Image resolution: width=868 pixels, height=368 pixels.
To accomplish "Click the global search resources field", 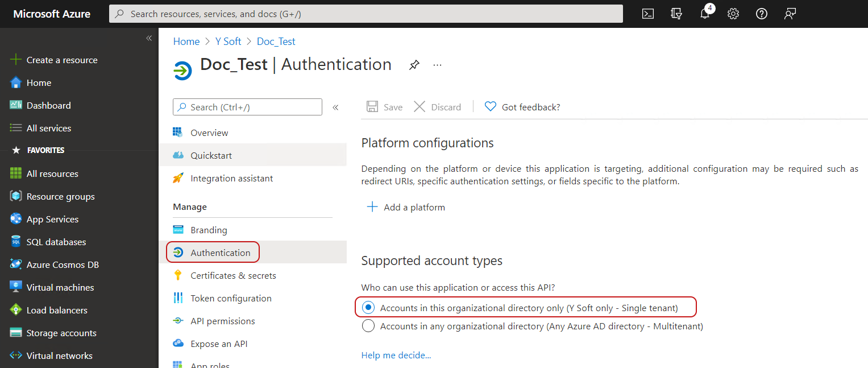I will click(x=366, y=14).
